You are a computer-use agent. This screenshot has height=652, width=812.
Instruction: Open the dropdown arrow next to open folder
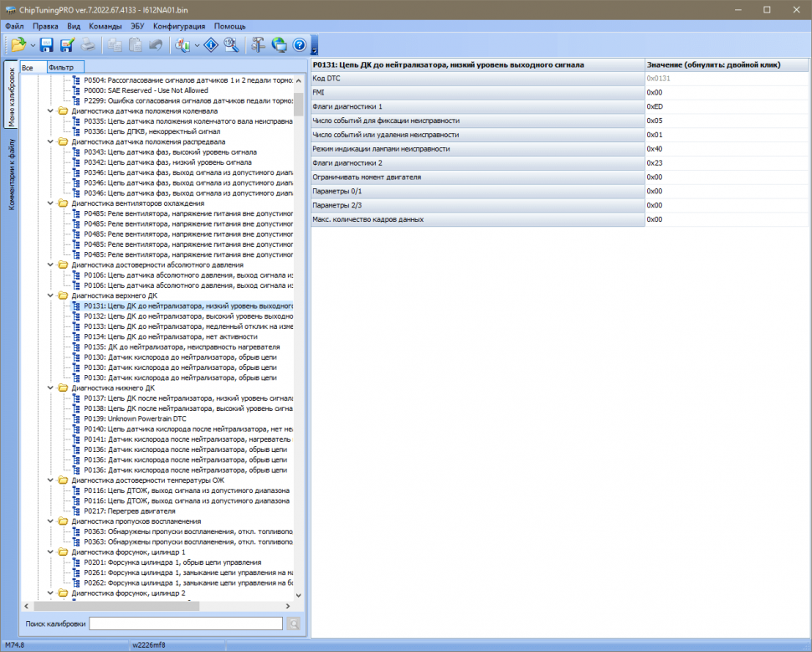[33, 45]
